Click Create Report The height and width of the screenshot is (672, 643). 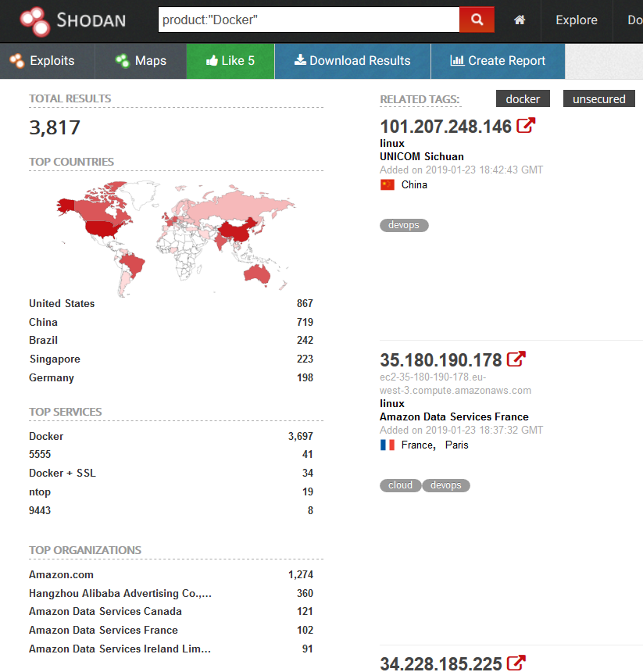point(498,61)
